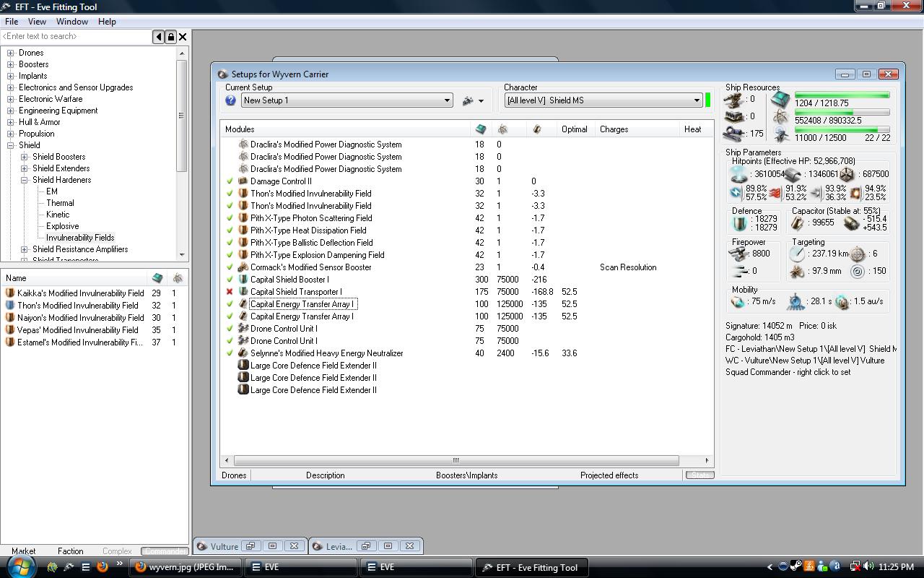Switch to the Projected effects tab
Image resolution: width=924 pixels, height=578 pixels.
click(x=609, y=475)
